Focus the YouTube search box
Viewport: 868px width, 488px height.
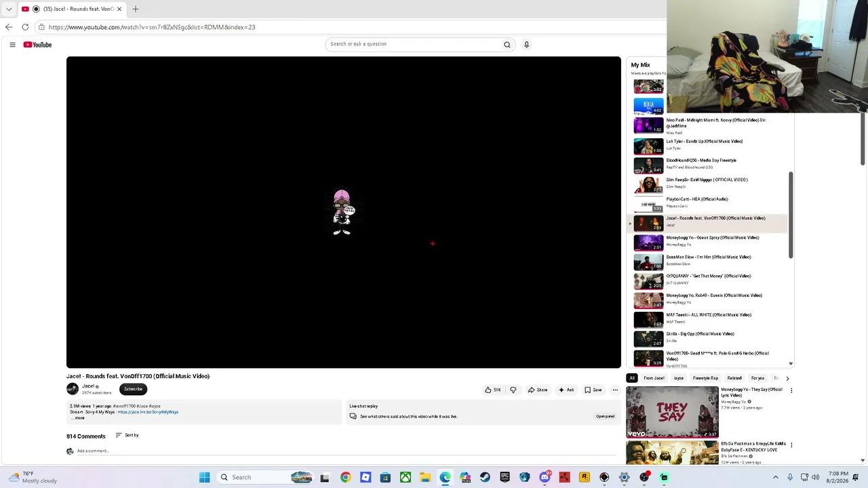tap(414, 44)
